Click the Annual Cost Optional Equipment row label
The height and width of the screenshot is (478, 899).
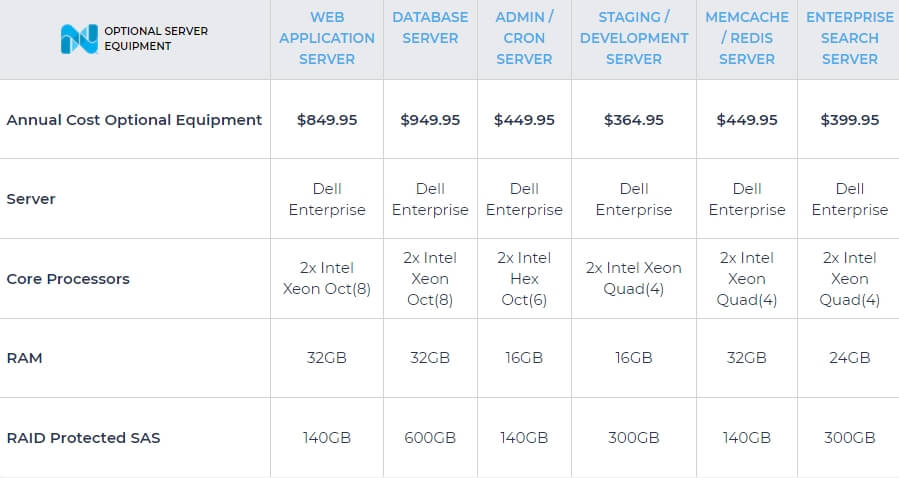(x=134, y=119)
